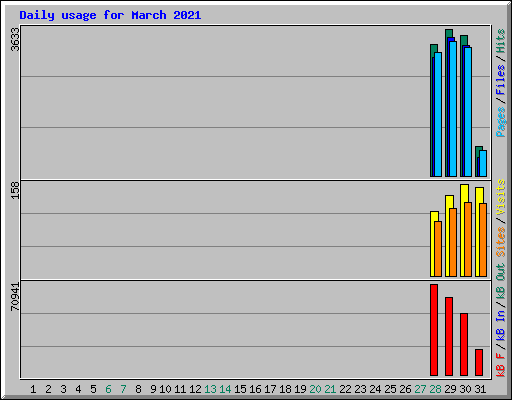Image resolution: width=512 pixels, height=400 pixels.
Task: Click the green "Hits" legend label
Action: pyautogui.click(x=500, y=41)
